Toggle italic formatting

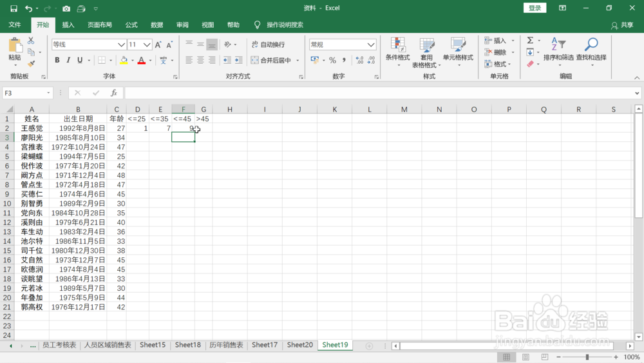pos(68,61)
